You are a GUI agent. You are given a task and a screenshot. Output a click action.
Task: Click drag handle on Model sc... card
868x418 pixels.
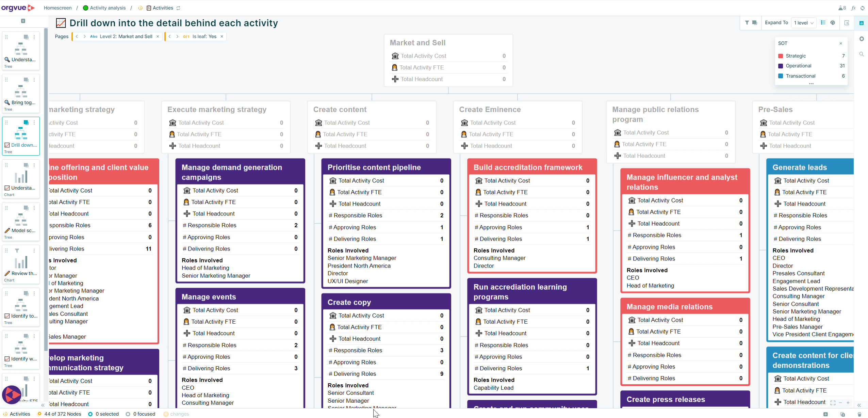point(6,208)
